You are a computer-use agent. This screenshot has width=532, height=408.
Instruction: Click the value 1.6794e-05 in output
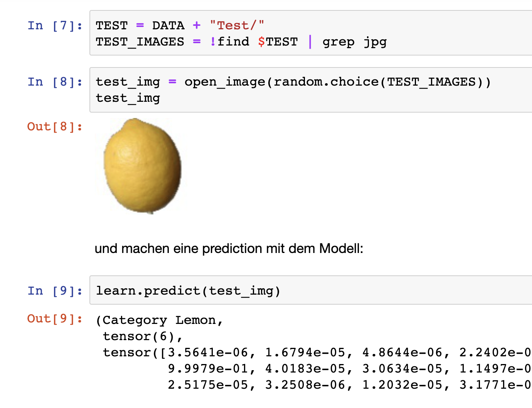click(x=306, y=352)
